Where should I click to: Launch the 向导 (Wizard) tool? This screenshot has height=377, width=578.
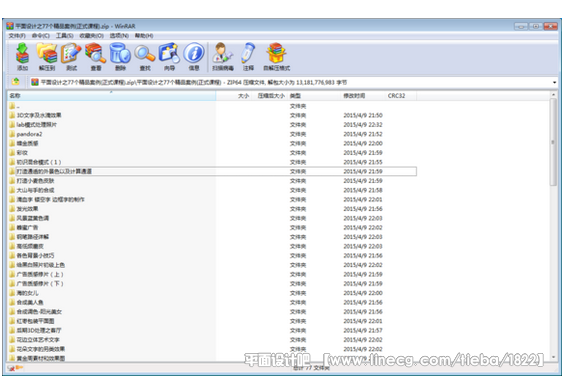coord(169,56)
